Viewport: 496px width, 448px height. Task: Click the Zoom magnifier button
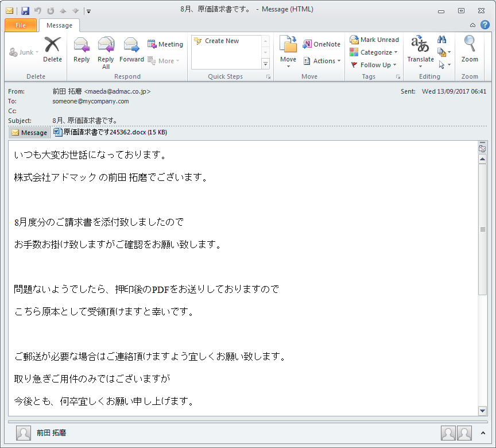click(470, 49)
